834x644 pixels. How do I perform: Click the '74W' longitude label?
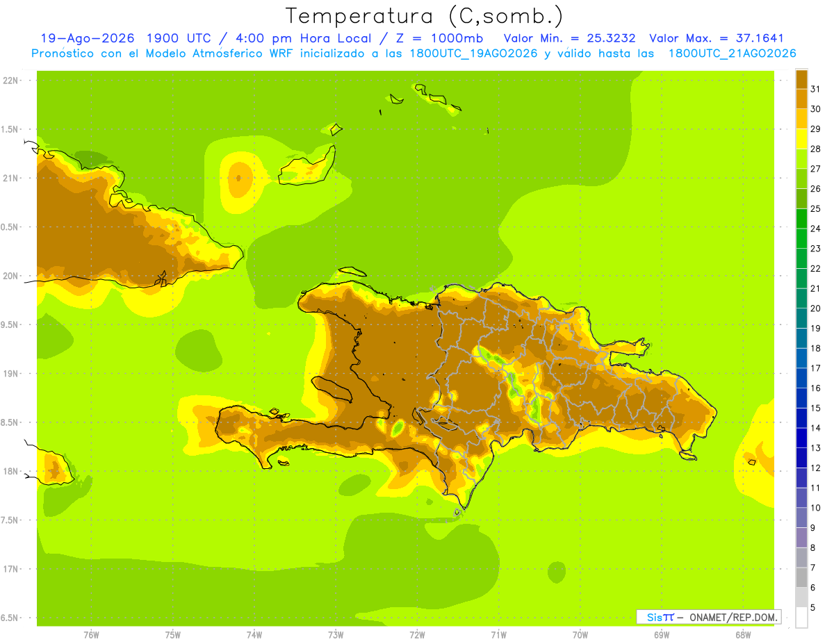coord(254,635)
